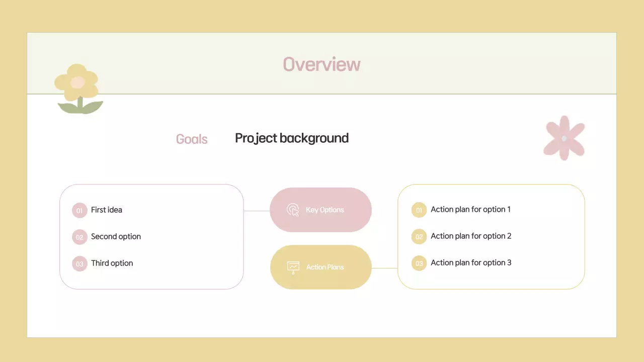Toggle the Key Options pink pill
This screenshot has width=644, height=362.
320,210
